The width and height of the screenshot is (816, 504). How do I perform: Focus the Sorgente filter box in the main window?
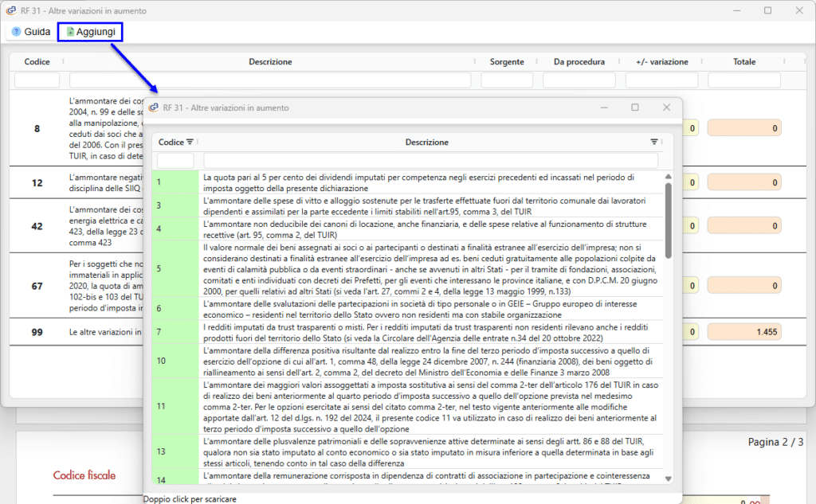point(507,80)
